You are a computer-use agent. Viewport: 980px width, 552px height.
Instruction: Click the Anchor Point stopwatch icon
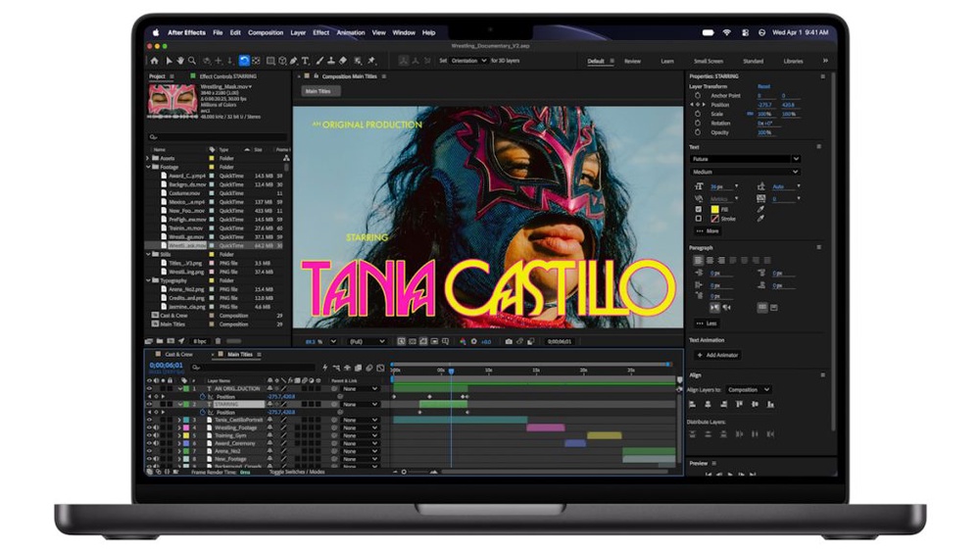coord(698,96)
